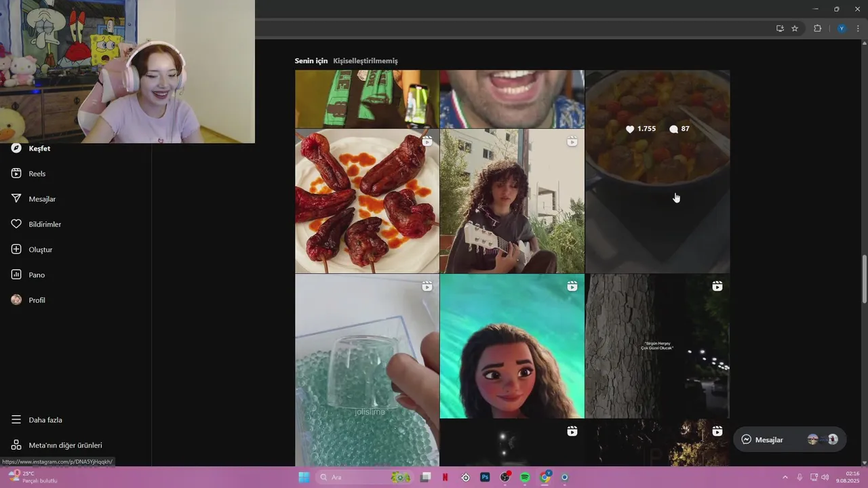
Task: Click the avatars in the Mesajlar popup
Action: click(x=823, y=440)
